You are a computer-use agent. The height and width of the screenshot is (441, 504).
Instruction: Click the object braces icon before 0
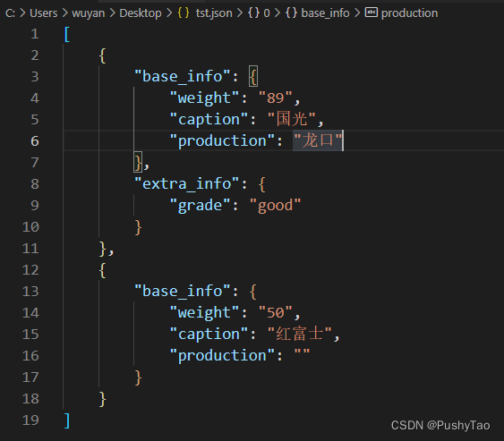(253, 13)
